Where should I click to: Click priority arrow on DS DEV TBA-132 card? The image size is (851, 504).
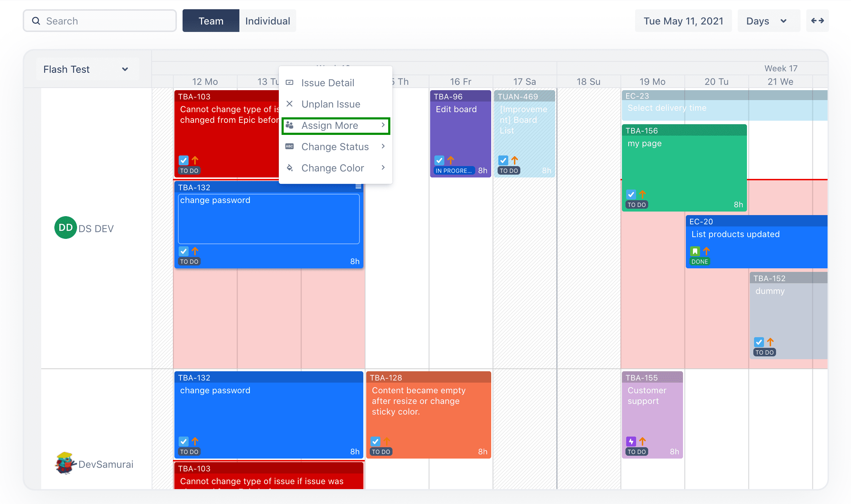click(195, 251)
